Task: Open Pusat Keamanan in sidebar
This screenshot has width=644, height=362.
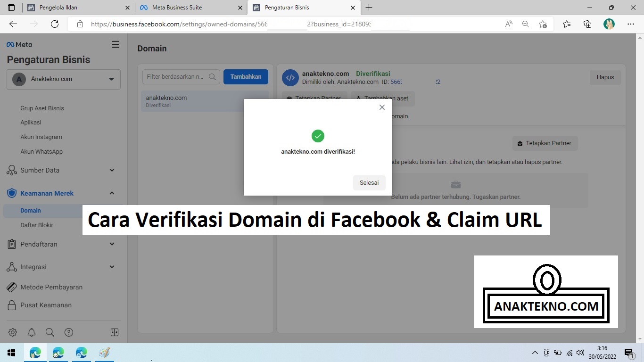Action: pyautogui.click(x=46, y=305)
